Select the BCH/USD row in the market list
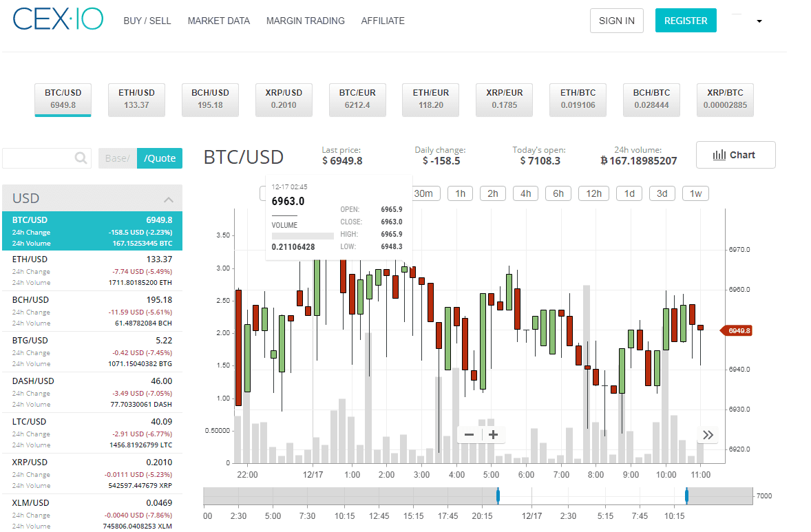 92,311
